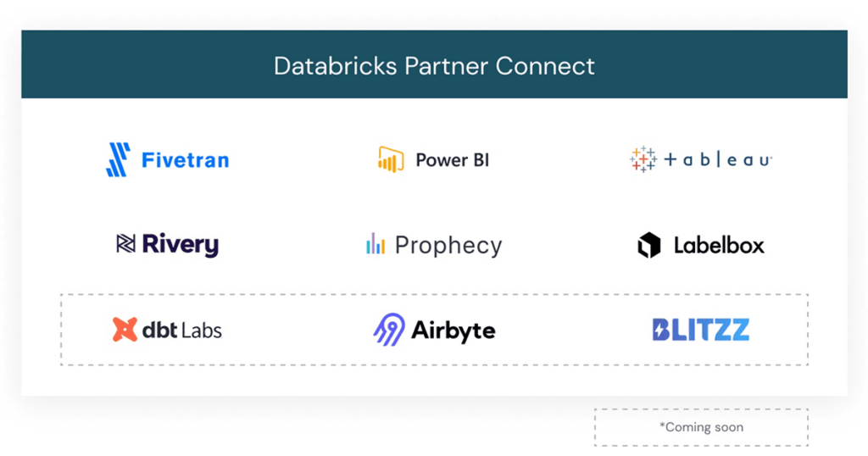Viewport: 868px width, 456px height.
Task: Choose the Rivery partner name
Action: 180,245
